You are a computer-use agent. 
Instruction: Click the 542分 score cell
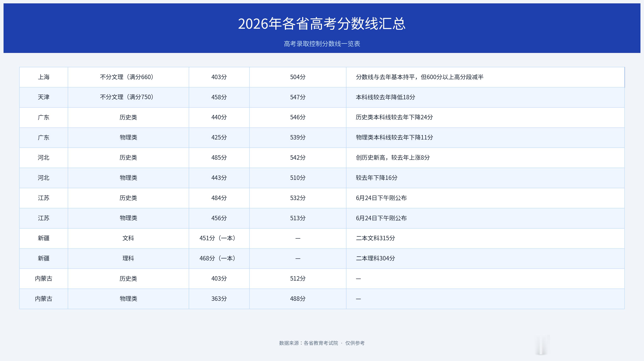point(298,158)
